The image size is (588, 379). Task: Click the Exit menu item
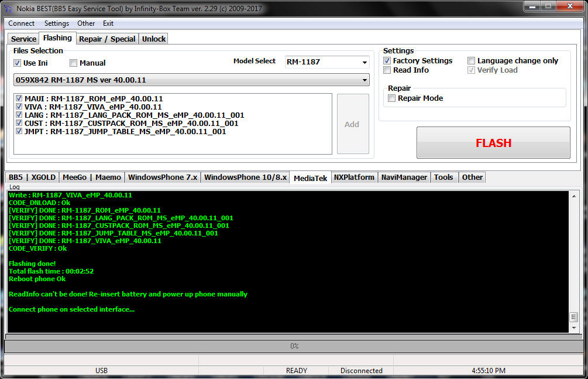tap(108, 23)
